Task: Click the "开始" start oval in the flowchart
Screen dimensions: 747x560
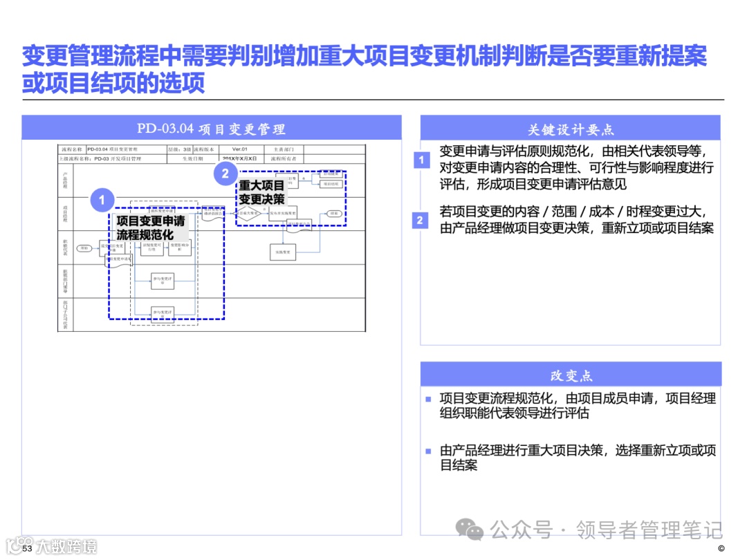Action: pyautogui.click(x=84, y=249)
